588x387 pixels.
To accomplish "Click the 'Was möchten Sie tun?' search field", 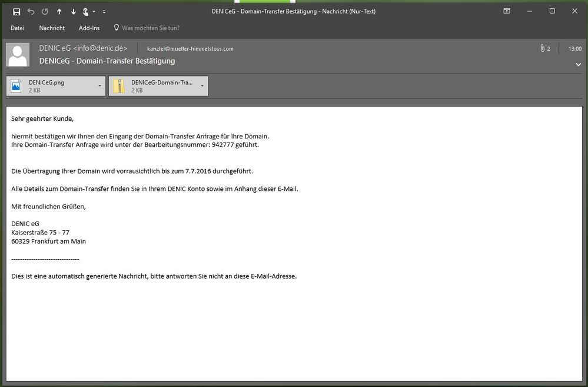I will click(151, 28).
